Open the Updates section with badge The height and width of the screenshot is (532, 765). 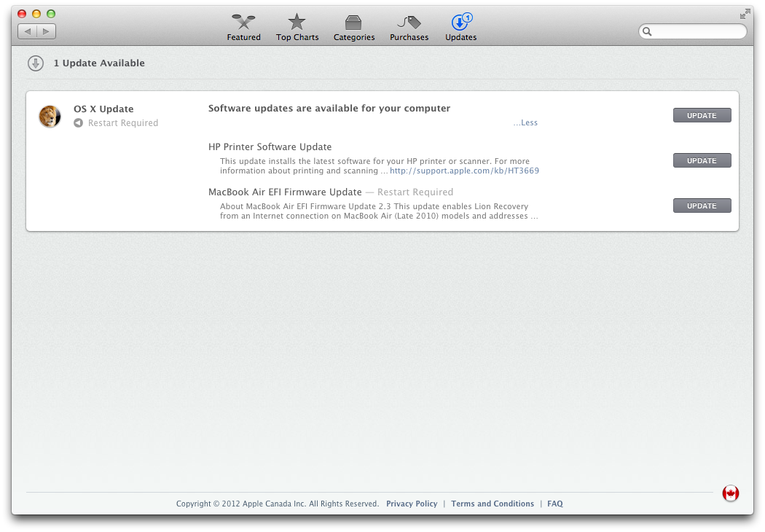point(460,28)
